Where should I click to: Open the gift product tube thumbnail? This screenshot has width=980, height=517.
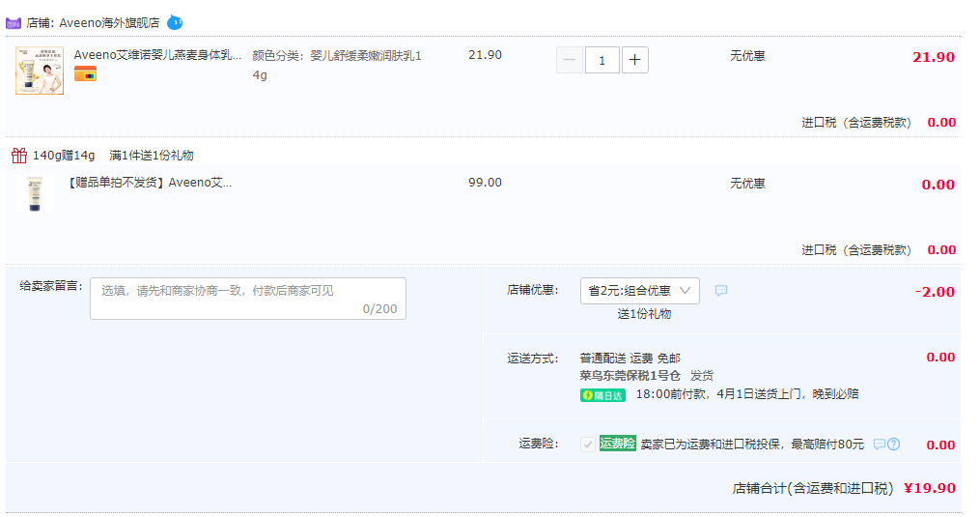coord(35,194)
